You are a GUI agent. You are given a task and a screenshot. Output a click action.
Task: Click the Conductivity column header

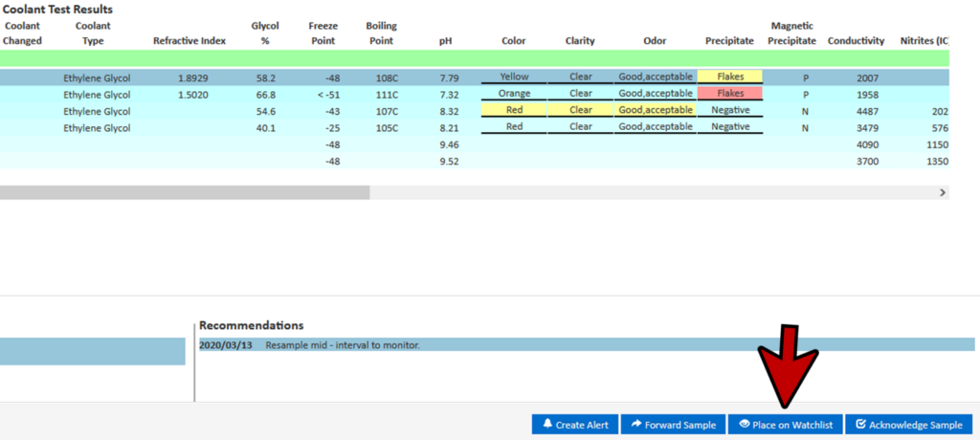click(856, 41)
